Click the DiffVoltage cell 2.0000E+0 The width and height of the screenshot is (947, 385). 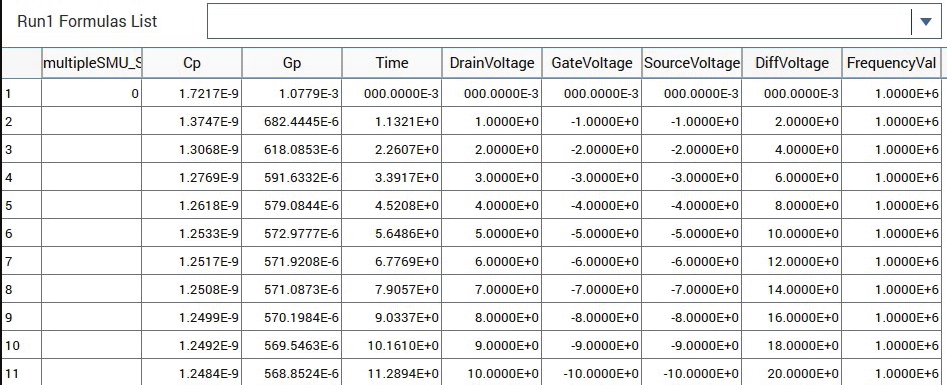click(x=792, y=121)
